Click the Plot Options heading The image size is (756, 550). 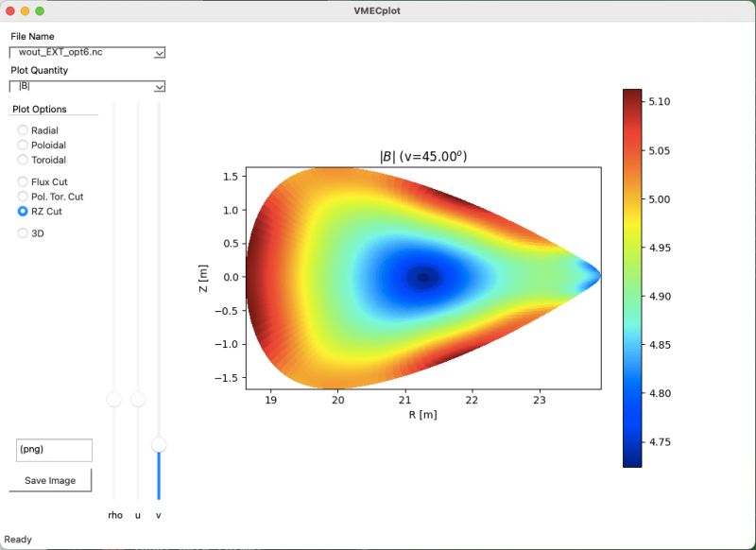point(40,109)
